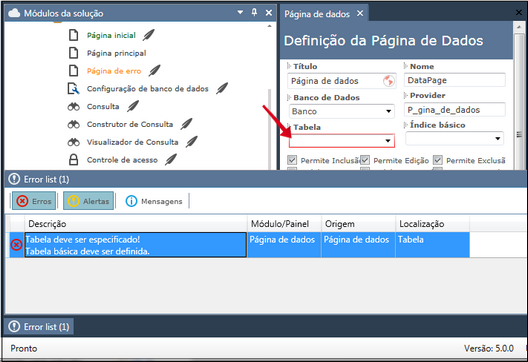The image size is (528, 362).
Task: Click the Error list (1) panel header
Action: tap(266, 179)
